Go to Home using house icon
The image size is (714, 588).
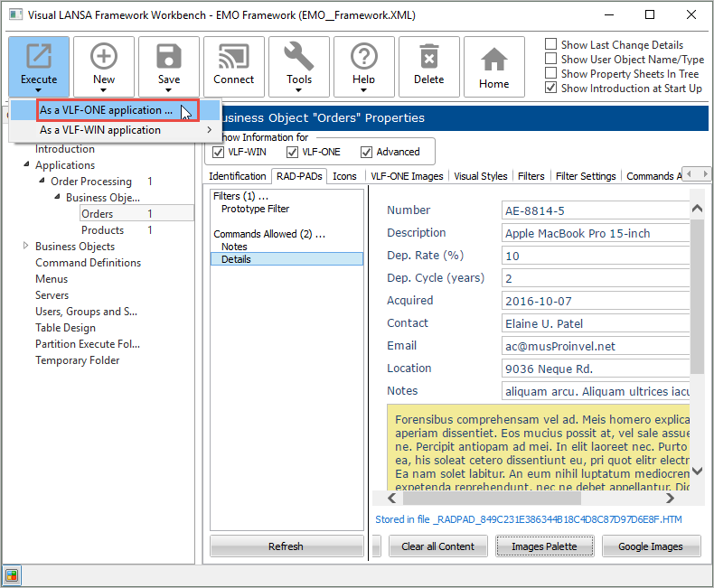point(493,60)
